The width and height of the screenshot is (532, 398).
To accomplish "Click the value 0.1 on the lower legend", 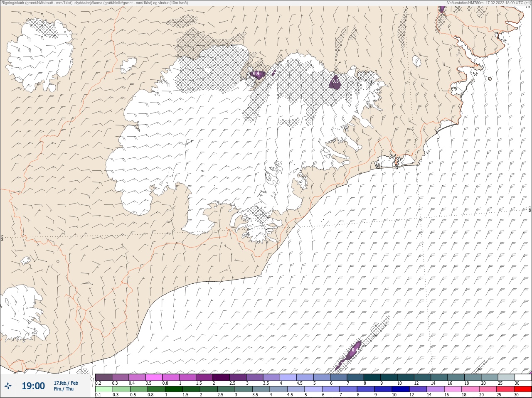I will point(98,395).
